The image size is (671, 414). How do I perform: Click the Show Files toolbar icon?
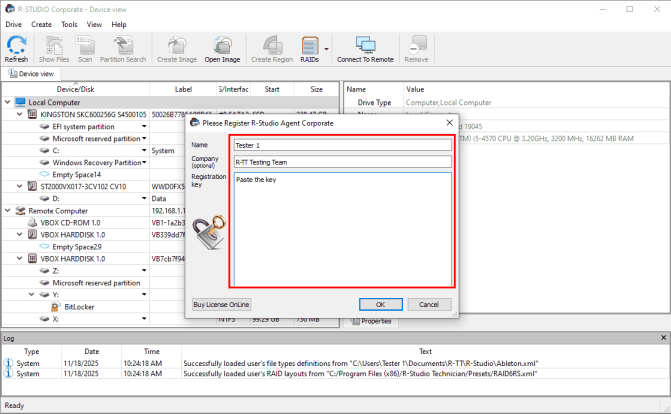pos(52,49)
